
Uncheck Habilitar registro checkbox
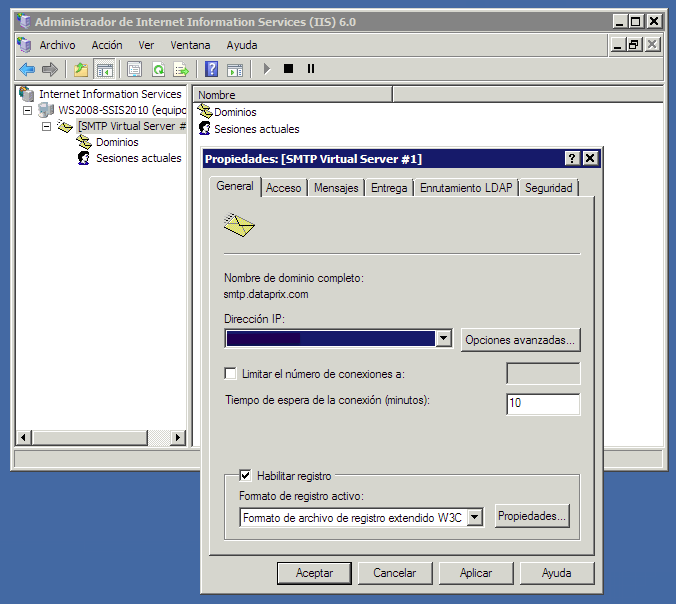(x=245, y=476)
